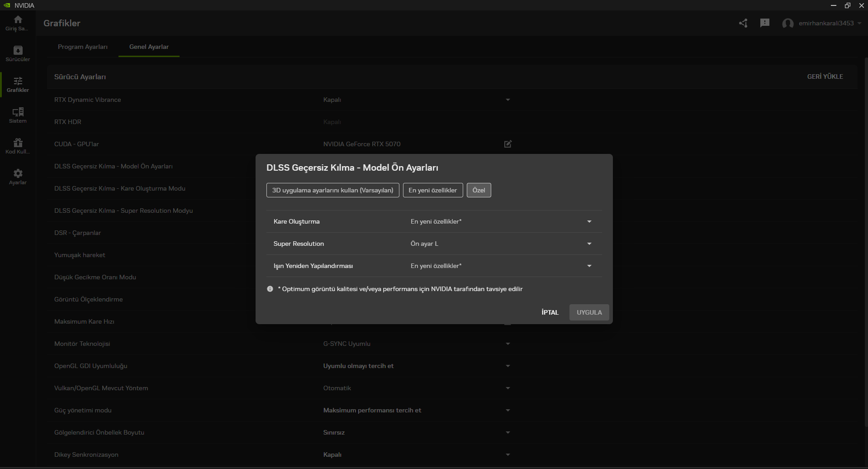
Task: Click the Yumuşak hareket setting label
Action: point(80,255)
